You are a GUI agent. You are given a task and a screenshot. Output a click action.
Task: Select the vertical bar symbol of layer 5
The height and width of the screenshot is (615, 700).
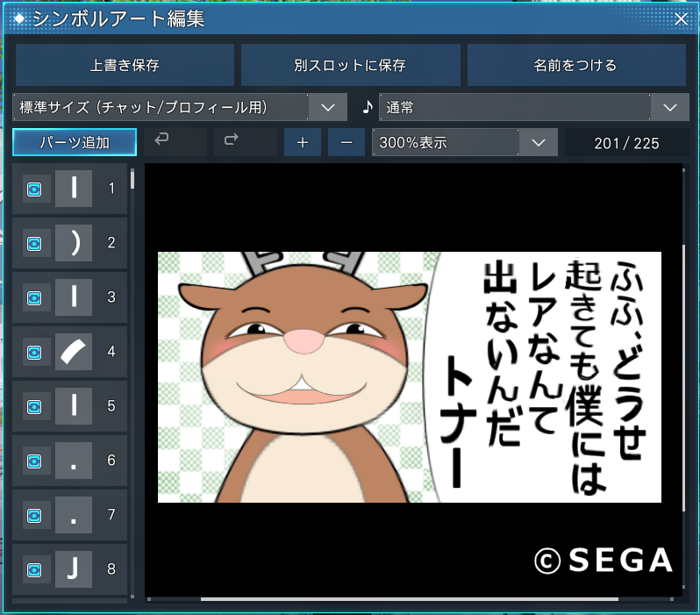pyautogui.click(x=74, y=406)
